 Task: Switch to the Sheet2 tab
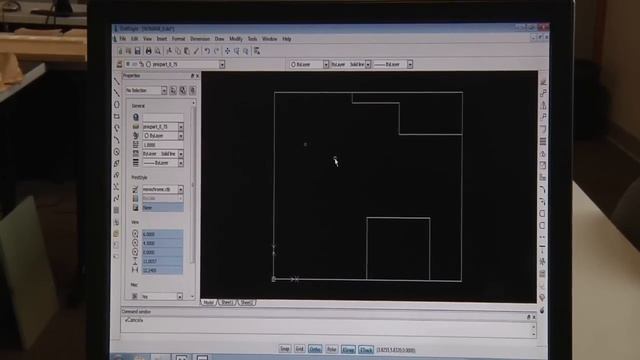pos(246,302)
